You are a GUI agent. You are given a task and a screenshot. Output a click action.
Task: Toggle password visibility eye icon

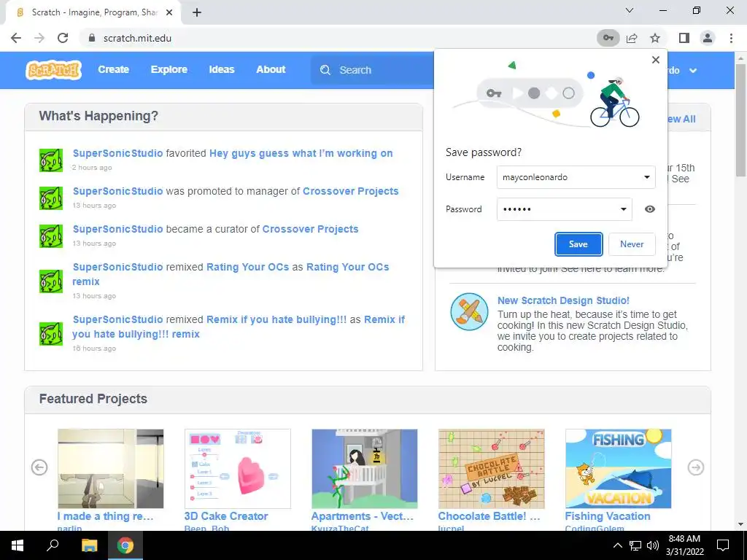click(x=650, y=209)
